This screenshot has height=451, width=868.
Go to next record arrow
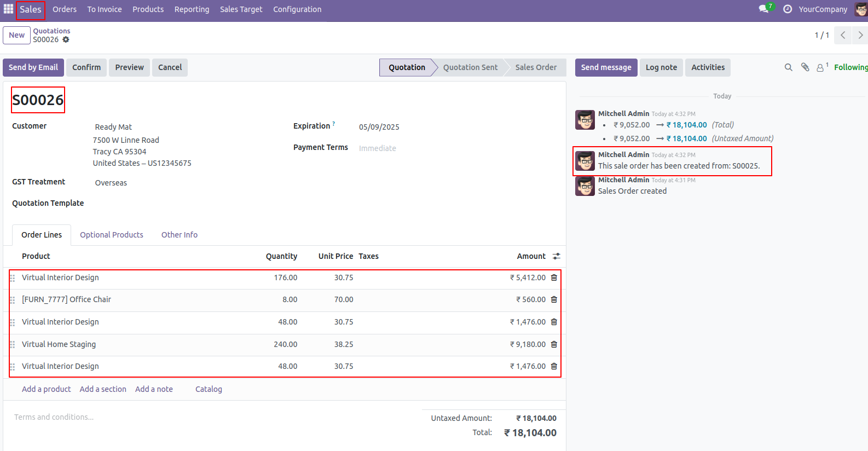(860, 36)
